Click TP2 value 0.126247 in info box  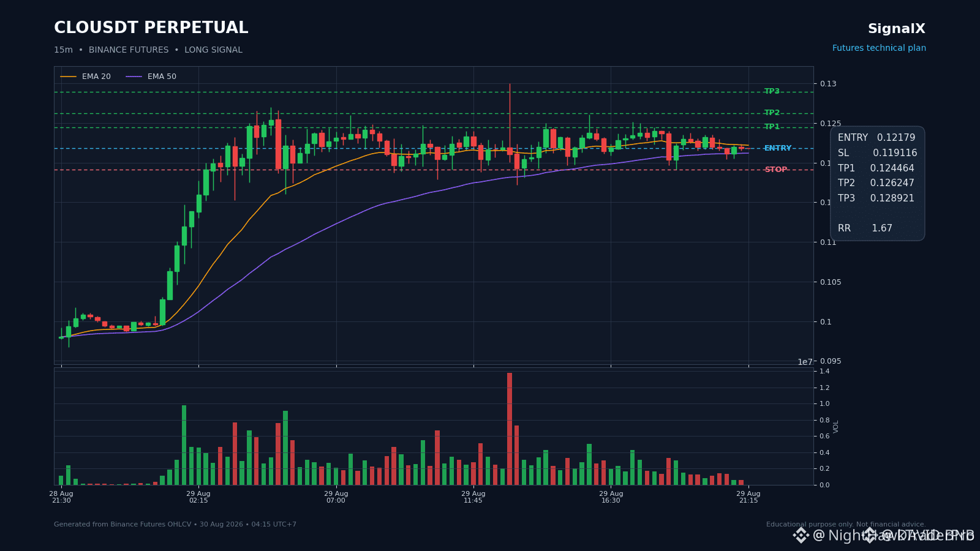[892, 183]
